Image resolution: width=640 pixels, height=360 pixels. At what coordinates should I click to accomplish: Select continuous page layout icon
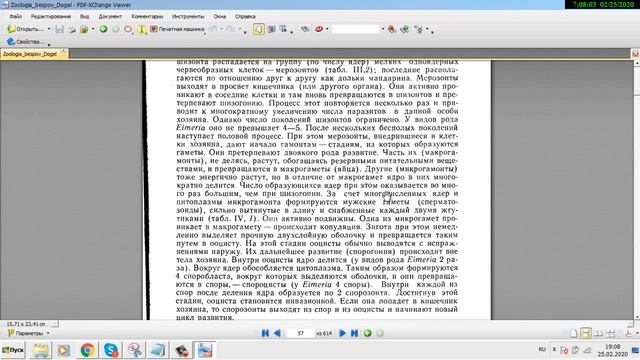coord(586,333)
